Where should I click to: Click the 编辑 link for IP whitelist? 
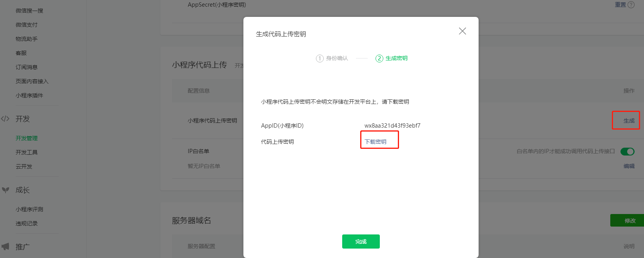point(629,166)
